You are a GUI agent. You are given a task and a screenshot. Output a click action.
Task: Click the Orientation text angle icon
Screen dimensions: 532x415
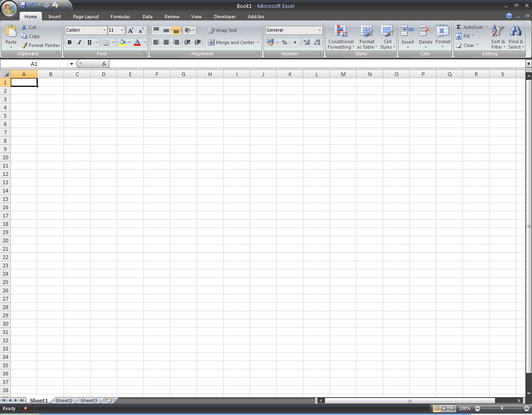point(187,30)
